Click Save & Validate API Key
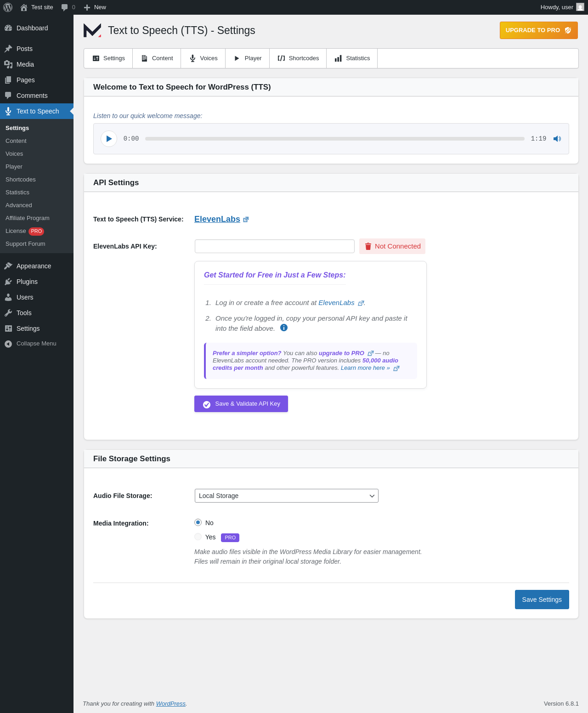This screenshot has height=713, width=588. pos(241,404)
